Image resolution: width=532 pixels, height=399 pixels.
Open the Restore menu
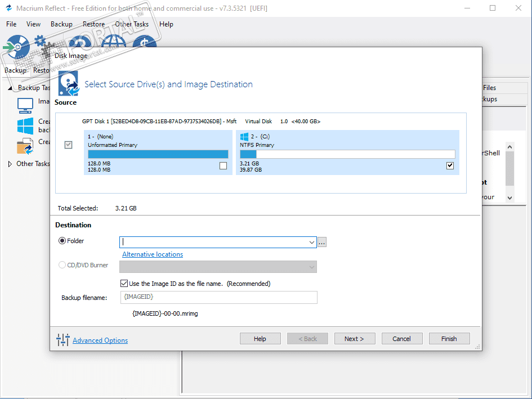tap(93, 24)
